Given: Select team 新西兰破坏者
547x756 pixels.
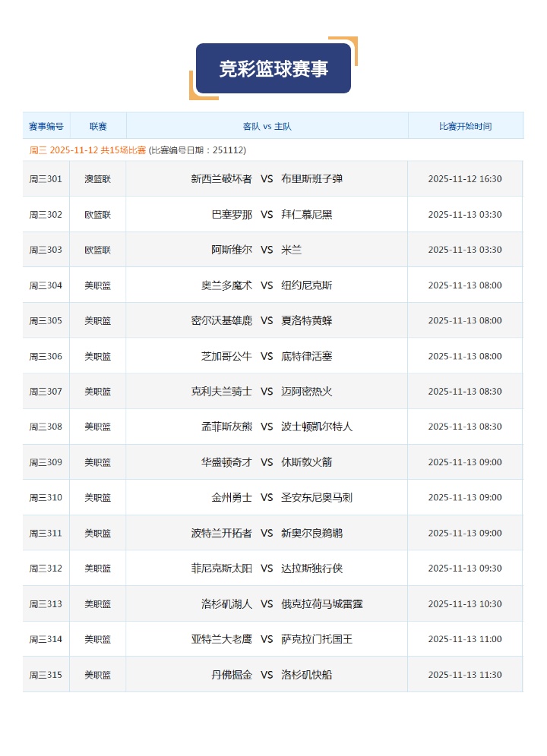Looking at the screenshot, I should pos(221,179).
